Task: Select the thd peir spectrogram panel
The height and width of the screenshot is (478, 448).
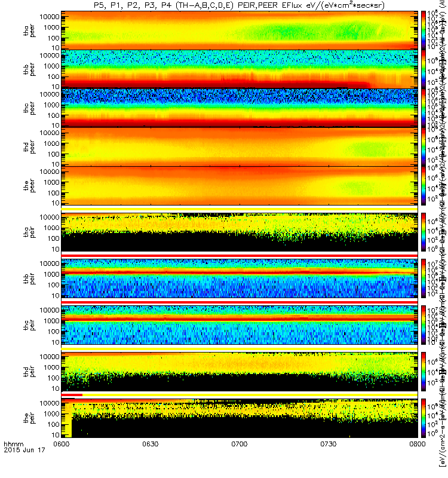Action: (240, 372)
